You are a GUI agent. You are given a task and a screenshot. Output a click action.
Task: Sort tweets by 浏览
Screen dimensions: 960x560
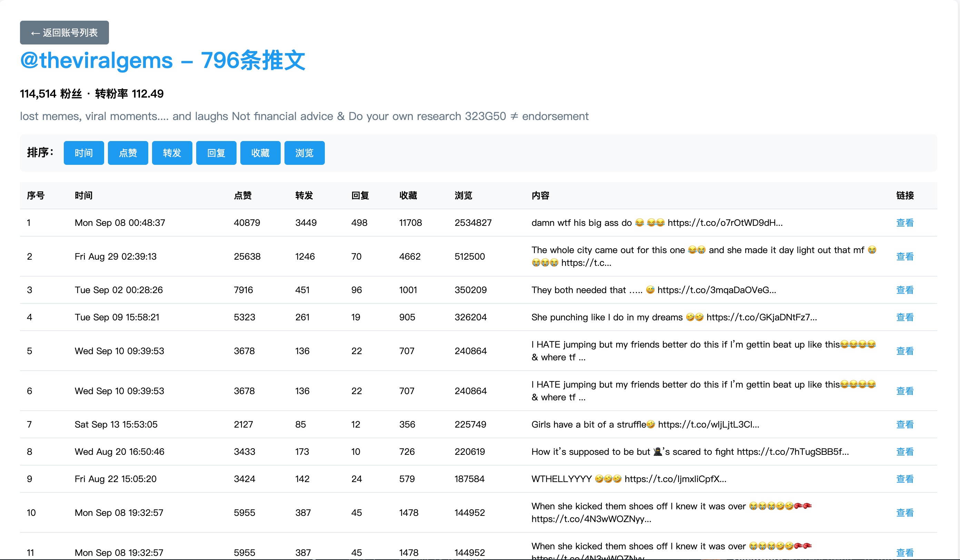pos(304,153)
